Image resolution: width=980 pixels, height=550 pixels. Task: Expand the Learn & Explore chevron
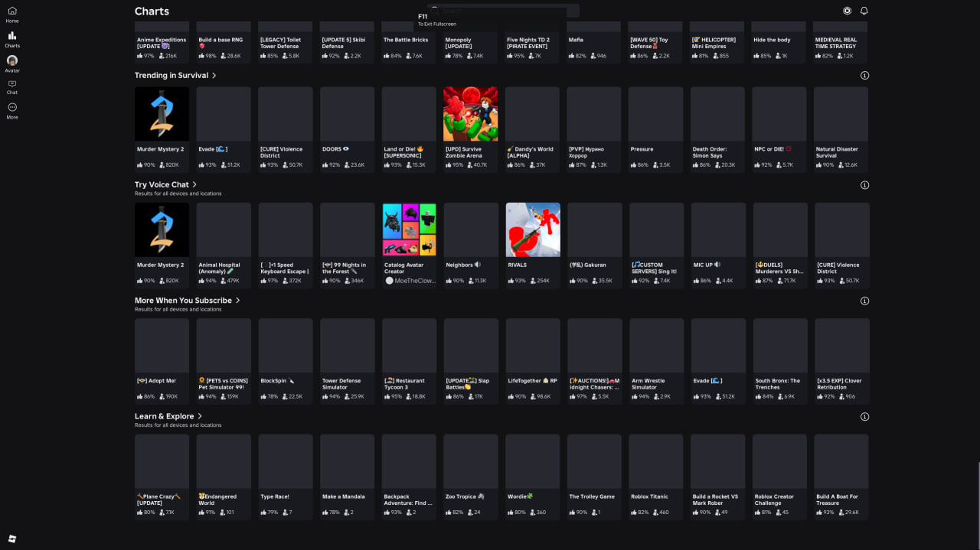coord(200,416)
